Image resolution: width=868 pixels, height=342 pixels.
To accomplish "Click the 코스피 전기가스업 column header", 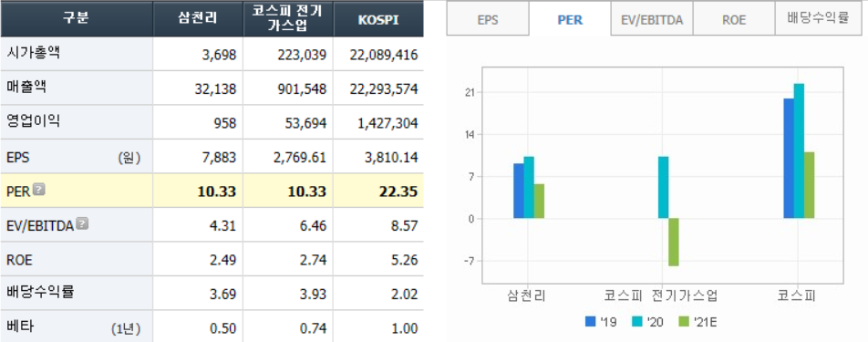I will 288,19.
